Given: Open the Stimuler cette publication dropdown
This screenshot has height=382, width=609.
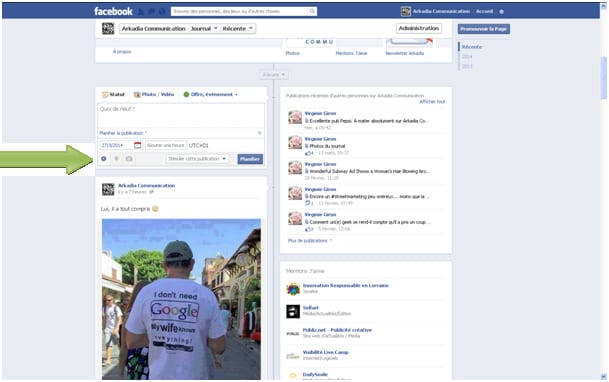Looking at the screenshot, I should click(197, 159).
